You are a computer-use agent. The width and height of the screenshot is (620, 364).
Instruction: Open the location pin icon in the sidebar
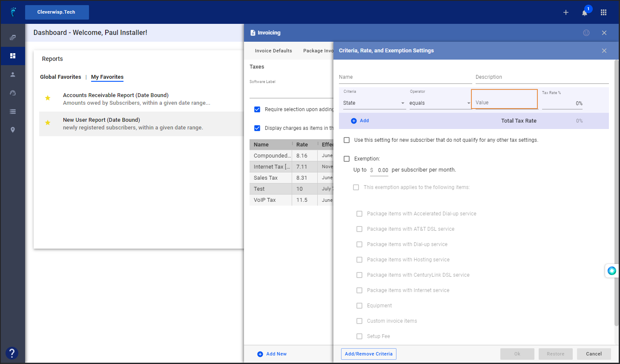click(x=13, y=130)
